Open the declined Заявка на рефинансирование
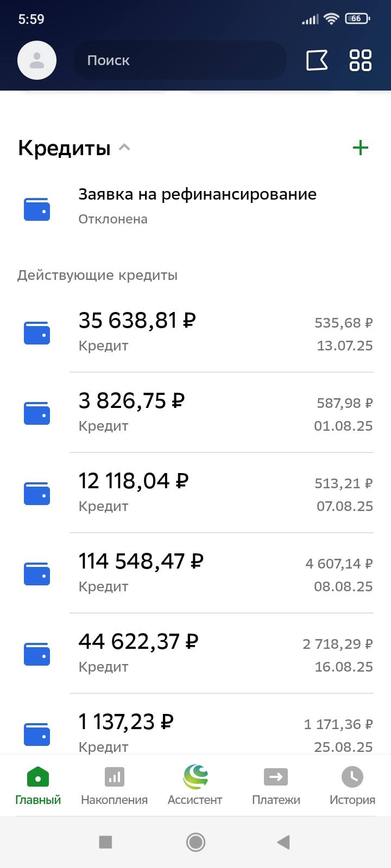The width and height of the screenshot is (391, 868). pos(198,205)
